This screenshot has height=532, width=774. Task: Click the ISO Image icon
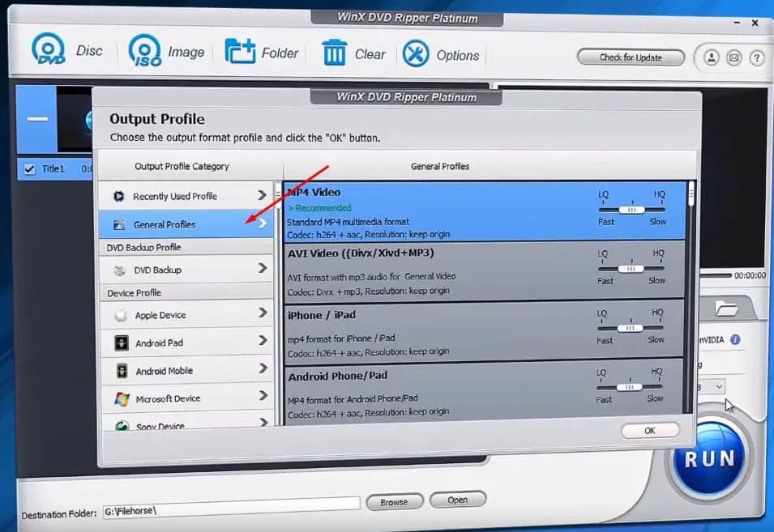[144, 50]
